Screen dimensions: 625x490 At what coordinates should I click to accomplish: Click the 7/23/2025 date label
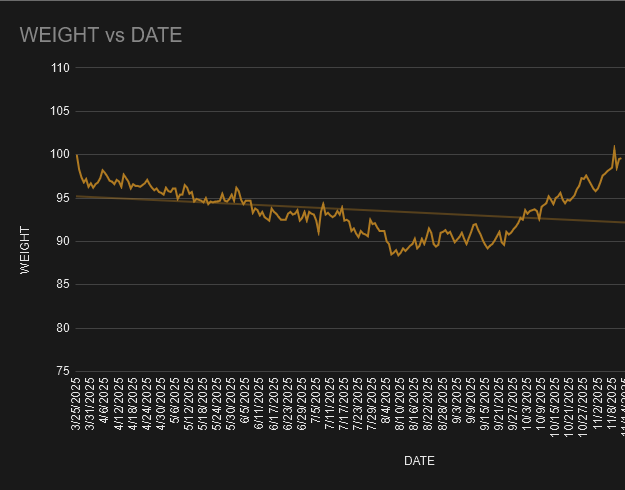tap(358, 404)
